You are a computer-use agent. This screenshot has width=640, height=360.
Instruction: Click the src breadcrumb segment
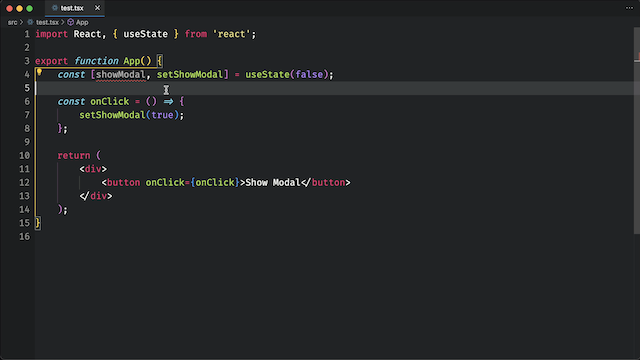(12, 22)
